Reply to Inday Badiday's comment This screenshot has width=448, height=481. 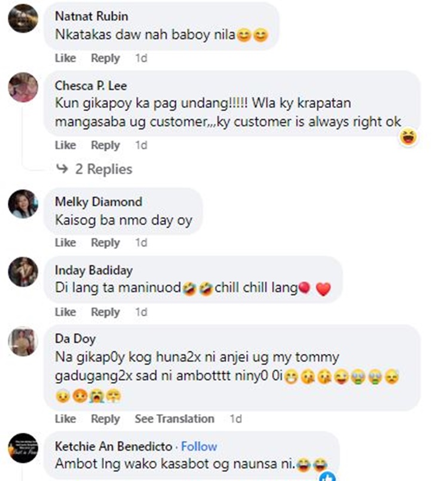(105, 312)
